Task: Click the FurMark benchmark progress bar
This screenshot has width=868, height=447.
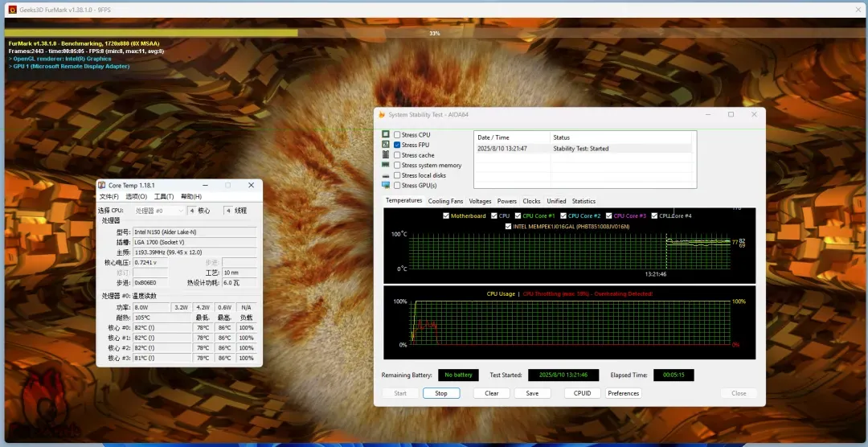Action: click(434, 33)
